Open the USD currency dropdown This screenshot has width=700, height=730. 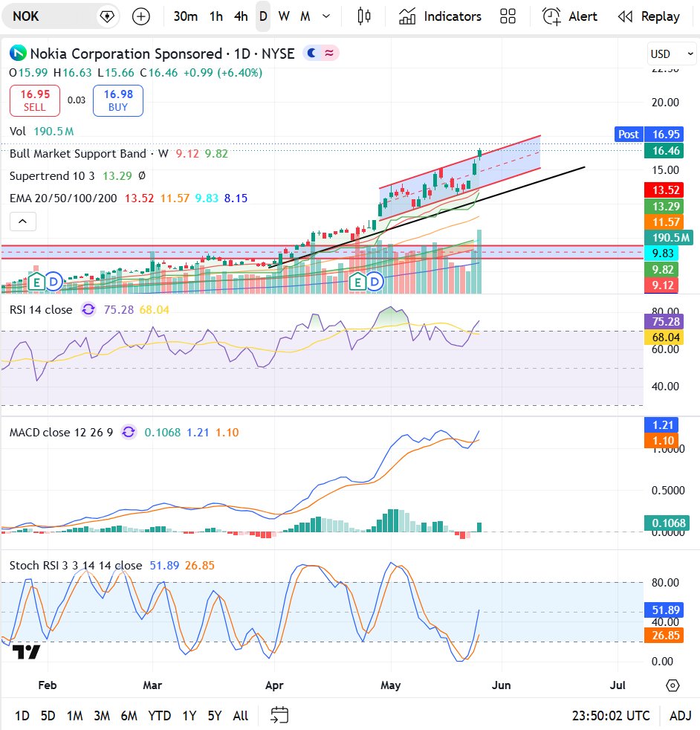[672, 54]
